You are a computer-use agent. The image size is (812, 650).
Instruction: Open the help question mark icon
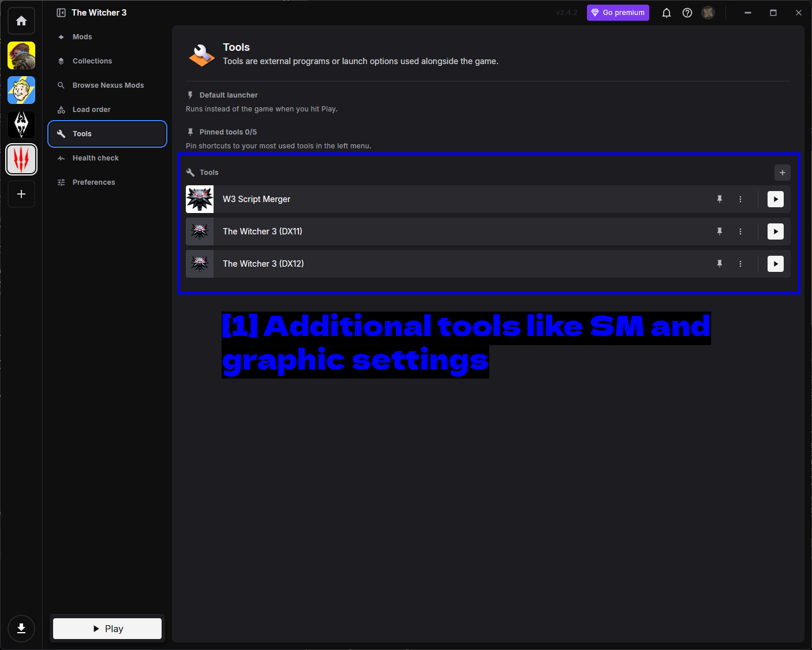pos(687,13)
